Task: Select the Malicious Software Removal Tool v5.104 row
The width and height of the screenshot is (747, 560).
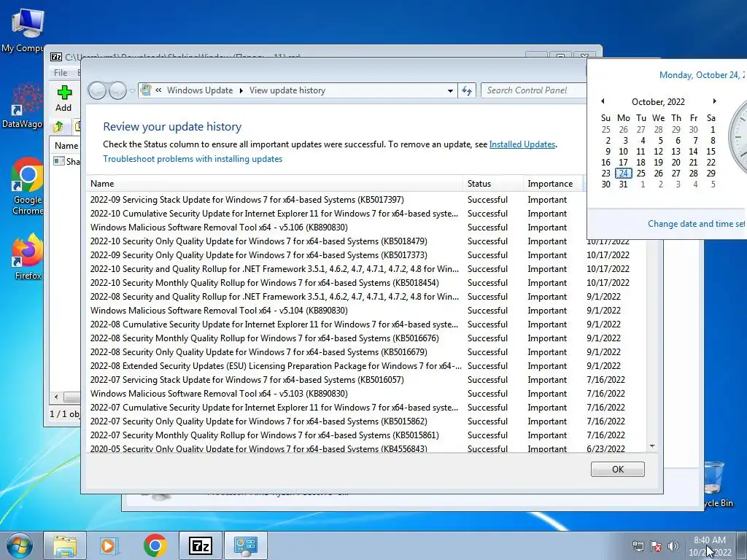Action: tap(366, 311)
